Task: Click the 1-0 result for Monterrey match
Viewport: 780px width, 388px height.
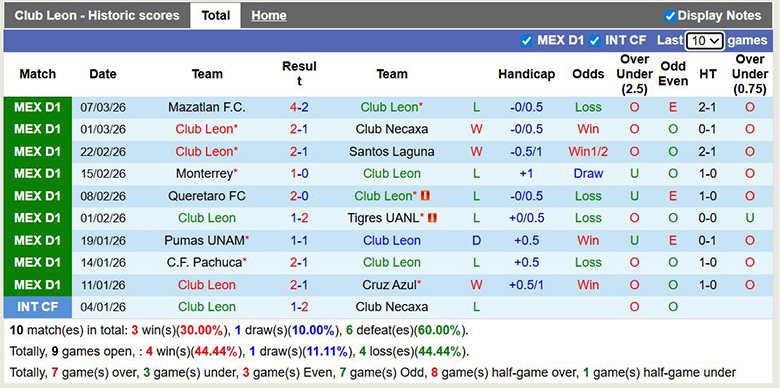Action: 299,174
